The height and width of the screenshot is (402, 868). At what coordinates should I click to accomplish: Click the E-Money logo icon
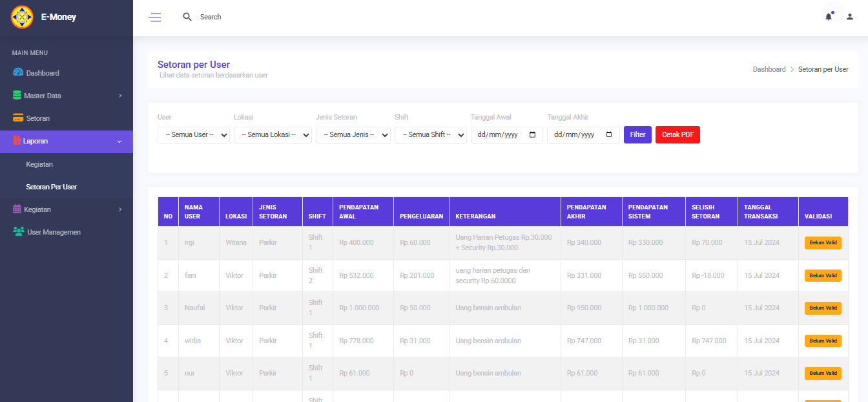(x=22, y=17)
